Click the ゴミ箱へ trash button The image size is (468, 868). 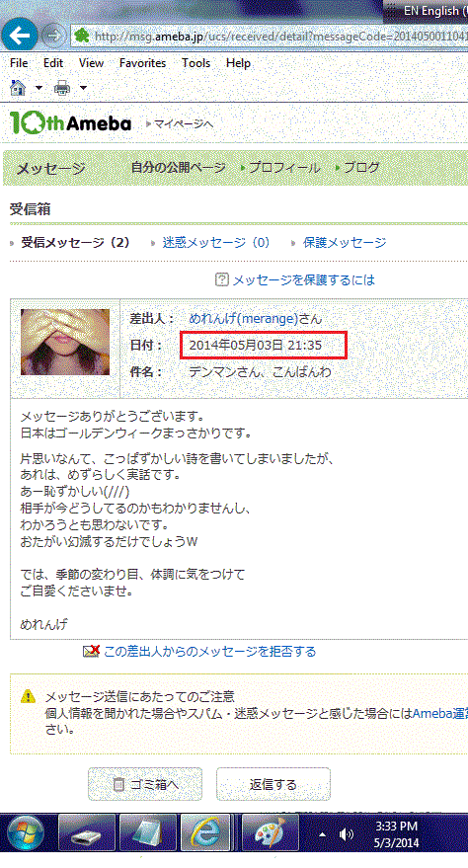[145, 784]
